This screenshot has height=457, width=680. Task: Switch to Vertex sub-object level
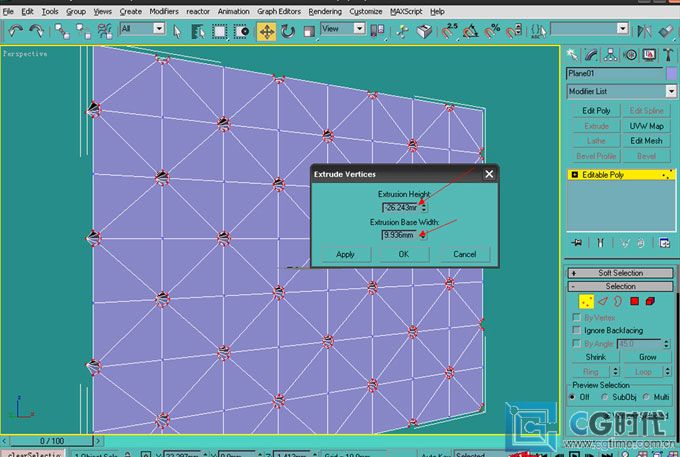point(586,301)
